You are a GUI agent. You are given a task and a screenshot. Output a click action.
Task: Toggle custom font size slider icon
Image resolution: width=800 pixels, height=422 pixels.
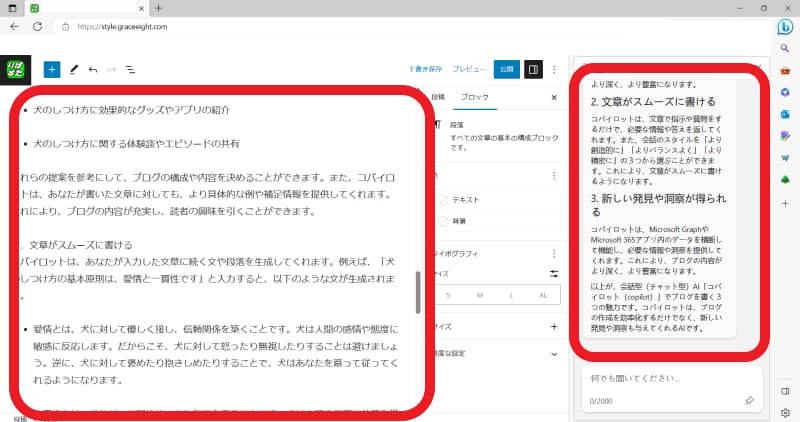click(x=554, y=274)
